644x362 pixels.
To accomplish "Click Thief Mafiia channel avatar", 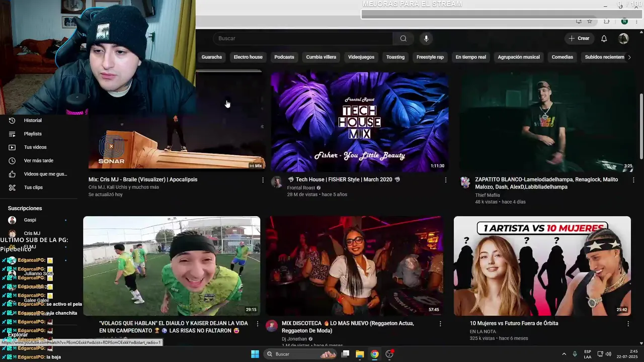I will tap(465, 182).
